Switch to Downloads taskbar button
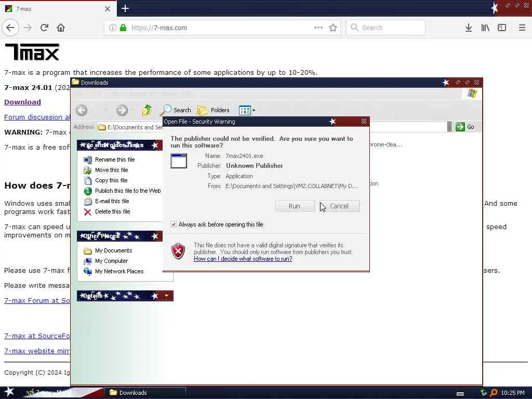Screen dimensions: 532x399 click(146, 393)
